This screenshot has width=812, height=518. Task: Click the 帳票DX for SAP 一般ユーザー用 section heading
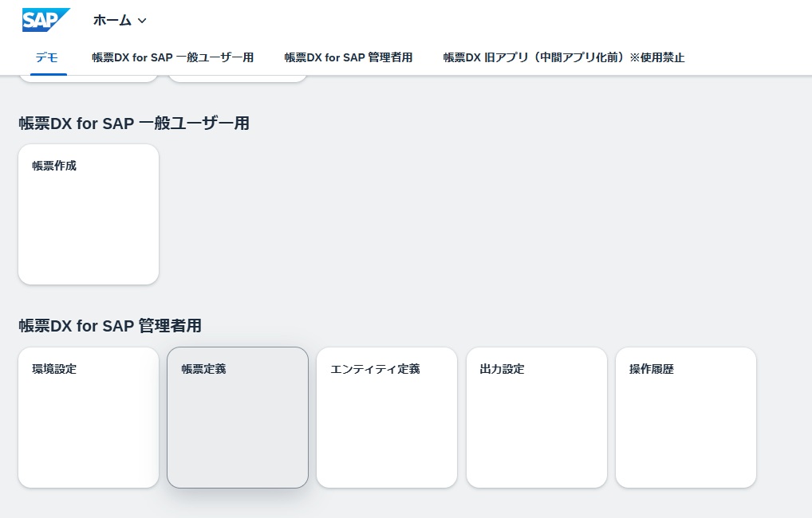(x=134, y=124)
